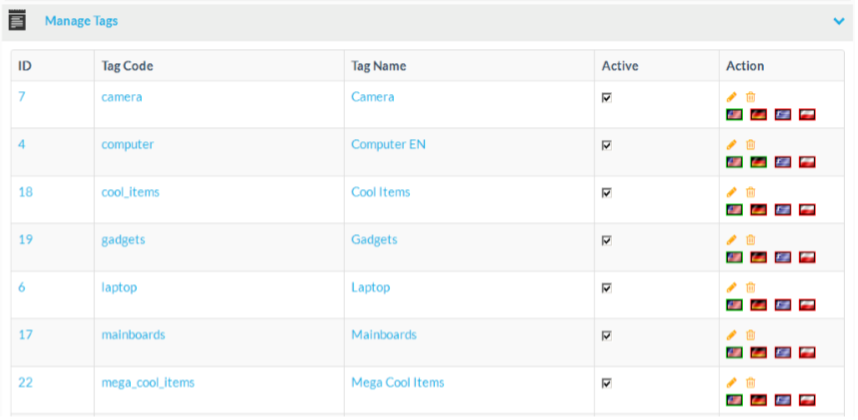
Task: Toggle Active checkbox for mainboards tag
Action: (606, 336)
